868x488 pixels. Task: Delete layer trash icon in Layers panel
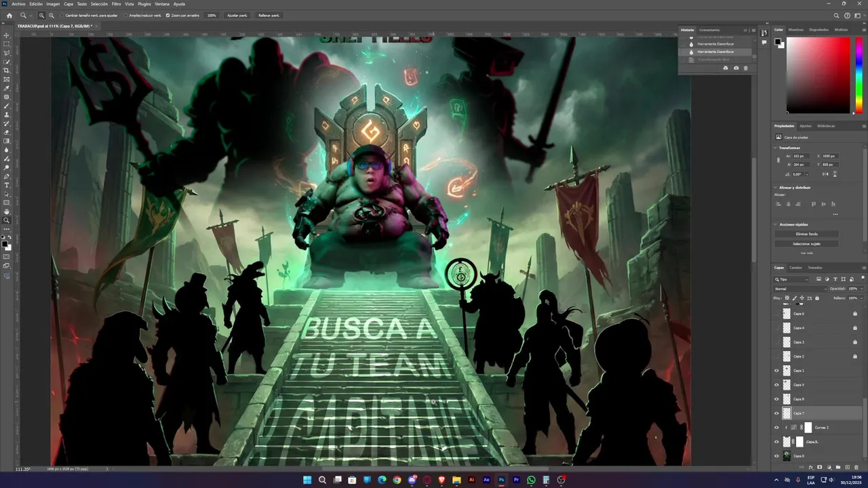coord(856,467)
